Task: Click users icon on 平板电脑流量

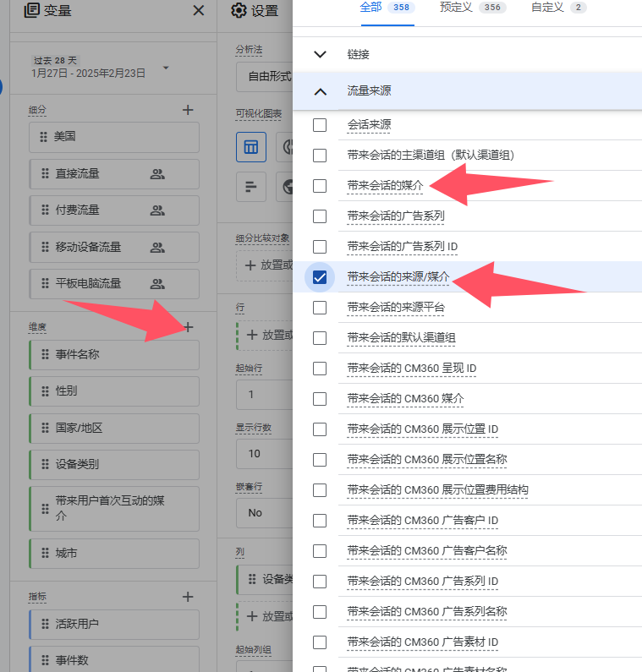Action: point(157,284)
